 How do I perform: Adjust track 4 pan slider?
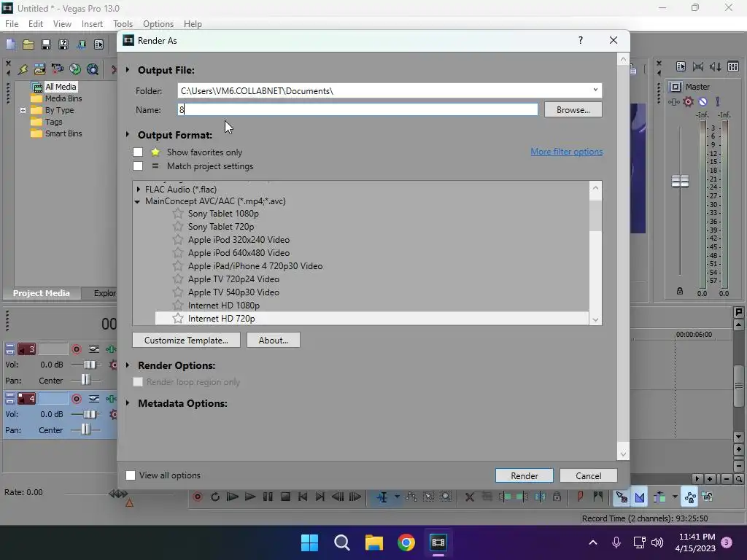[x=85, y=429]
